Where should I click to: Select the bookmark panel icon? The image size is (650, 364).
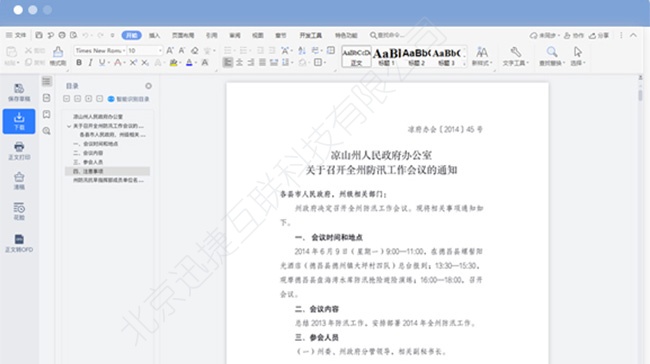click(46, 114)
